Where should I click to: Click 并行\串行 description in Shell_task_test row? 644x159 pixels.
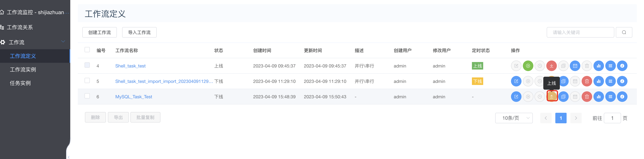364,66
